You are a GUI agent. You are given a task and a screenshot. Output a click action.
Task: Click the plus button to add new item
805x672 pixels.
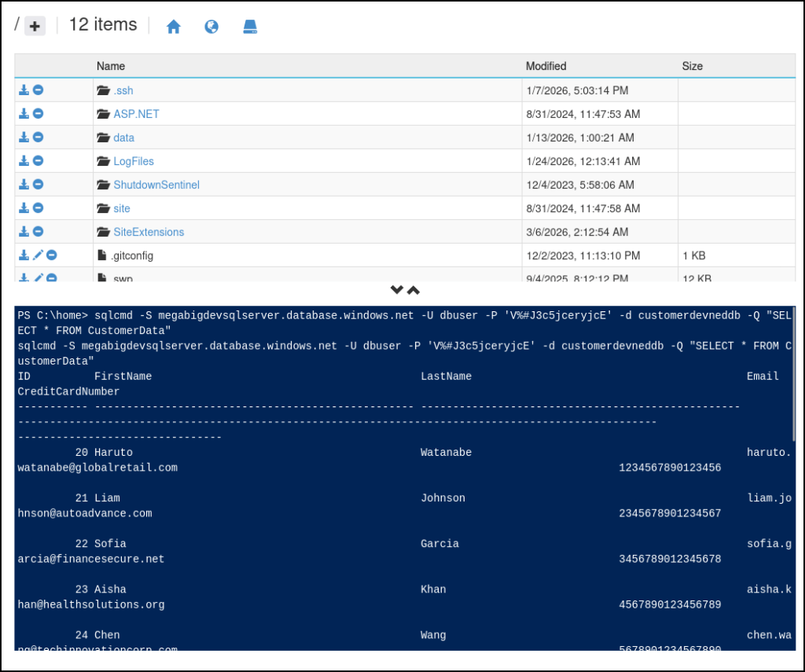coord(35,26)
